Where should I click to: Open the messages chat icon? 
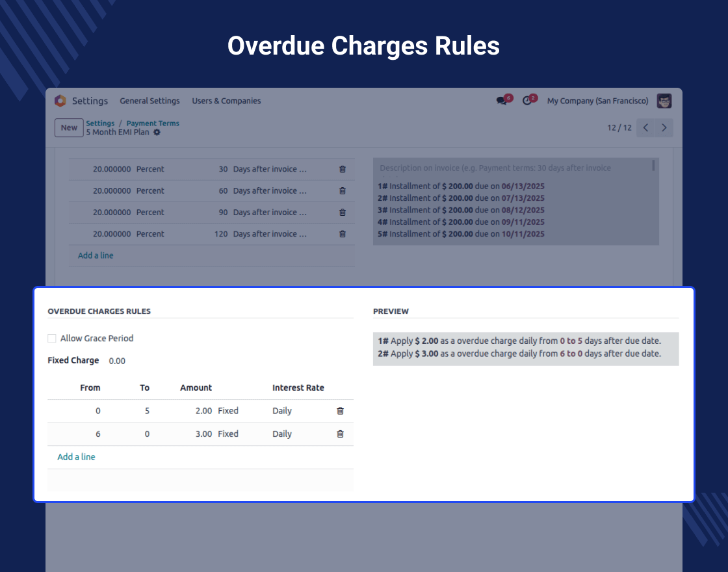(501, 101)
